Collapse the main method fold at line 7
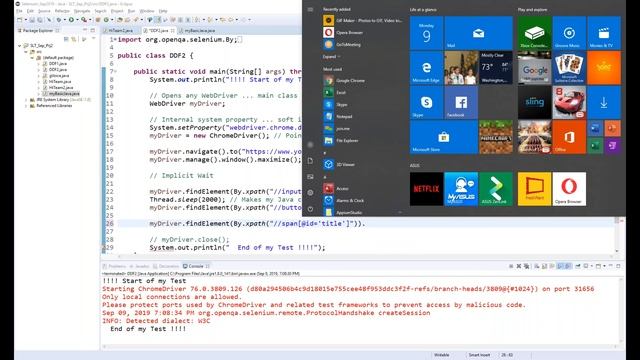 click(x=116, y=71)
